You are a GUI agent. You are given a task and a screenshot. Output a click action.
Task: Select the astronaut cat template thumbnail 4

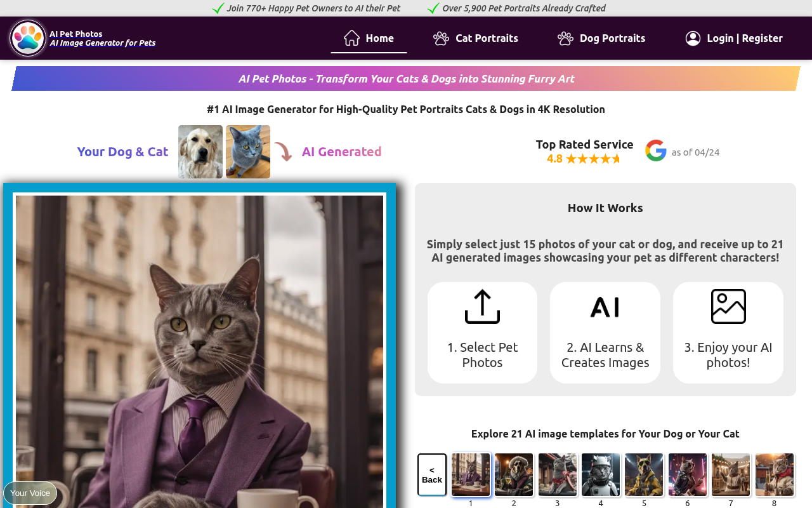coord(601,474)
